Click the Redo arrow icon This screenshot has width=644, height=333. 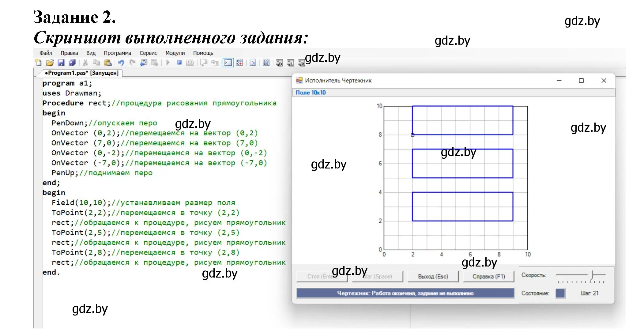[x=132, y=63]
